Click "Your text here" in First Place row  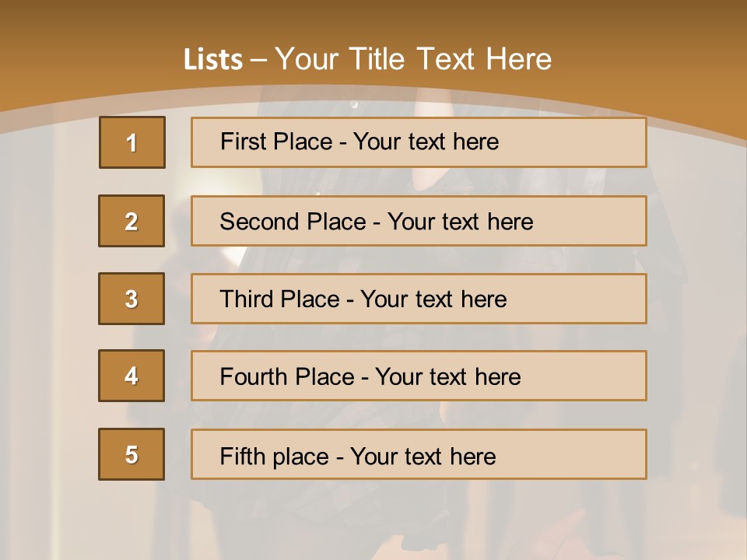[426, 142]
